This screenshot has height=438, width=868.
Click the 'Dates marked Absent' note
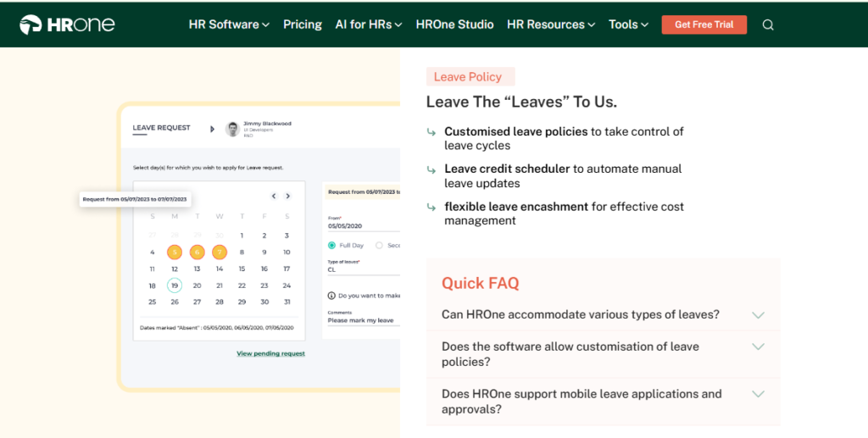click(216, 328)
